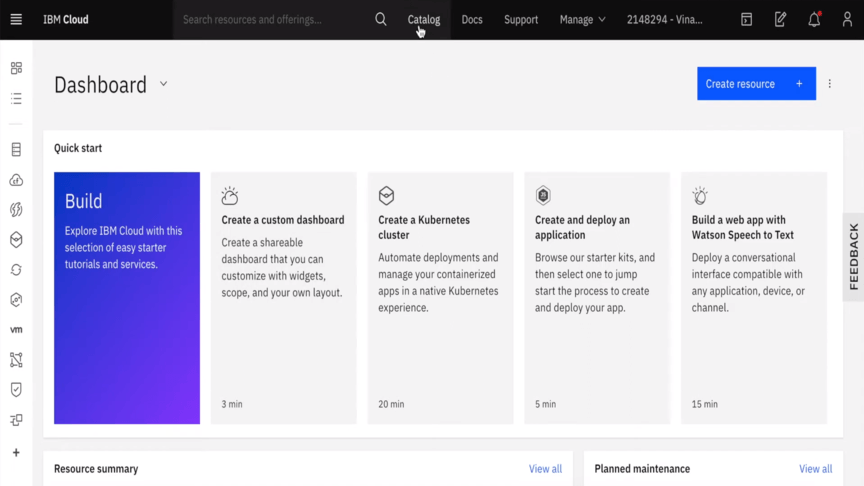Click the Planned maintenance heading
This screenshot has height=486, width=864.
pos(642,469)
